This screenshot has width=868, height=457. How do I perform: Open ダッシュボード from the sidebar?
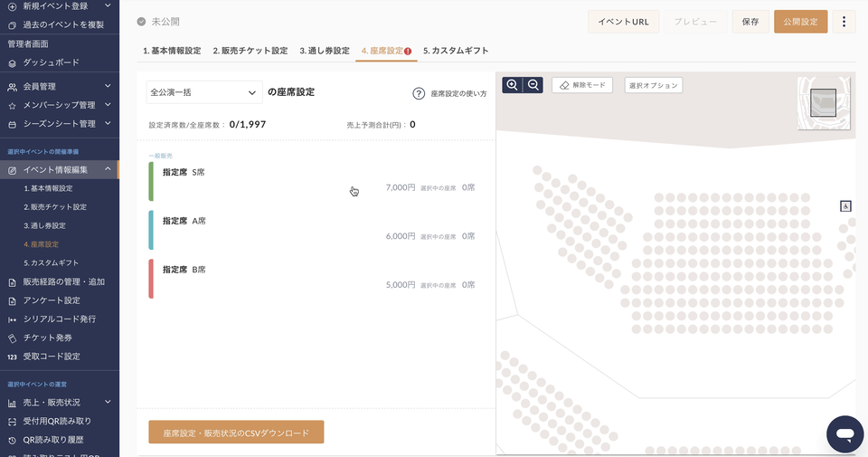51,62
